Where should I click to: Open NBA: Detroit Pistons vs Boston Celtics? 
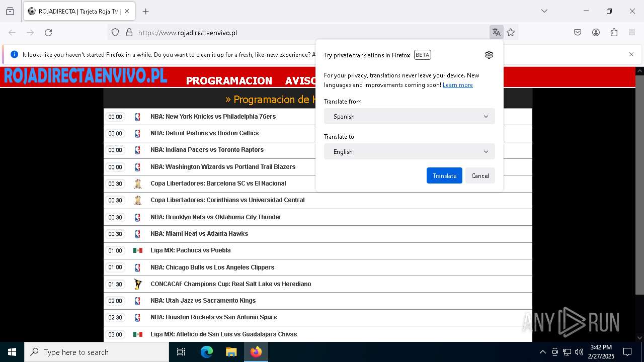pyautogui.click(x=204, y=133)
